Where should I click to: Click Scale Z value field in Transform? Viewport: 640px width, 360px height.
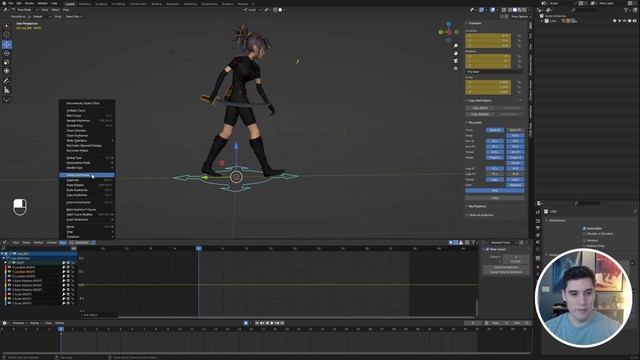click(x=488, y=92)
